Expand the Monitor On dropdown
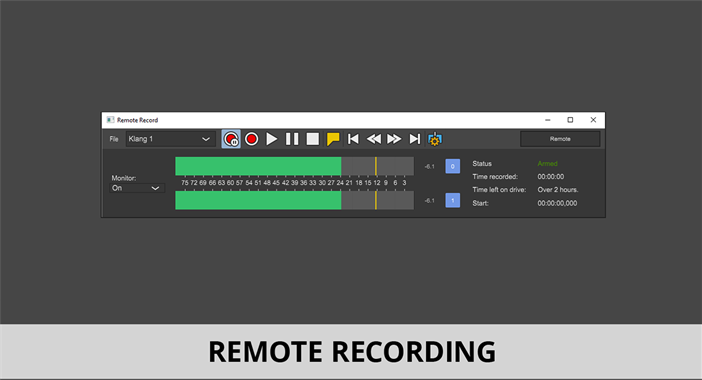 pos(137,188)
